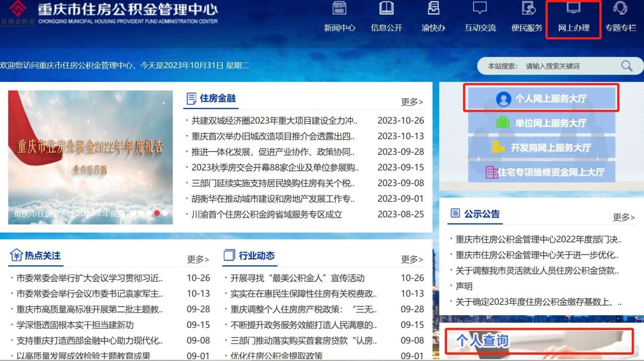Open the 新闻中心 menu item
The width and height of the screenshot is (644, 361).
[x=339, y=28]
